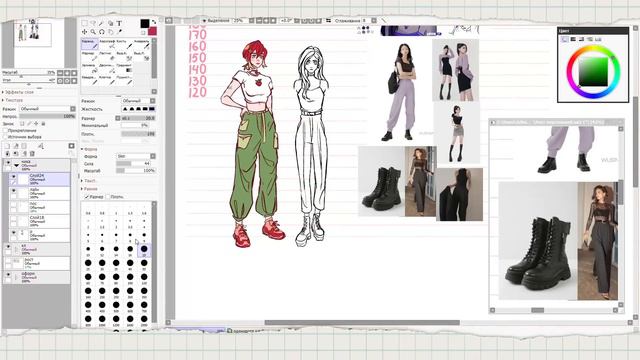Viewport: 640px width, 360px height.
Task: Select the Lasso selection tool
Action: [x=93, y=23]
